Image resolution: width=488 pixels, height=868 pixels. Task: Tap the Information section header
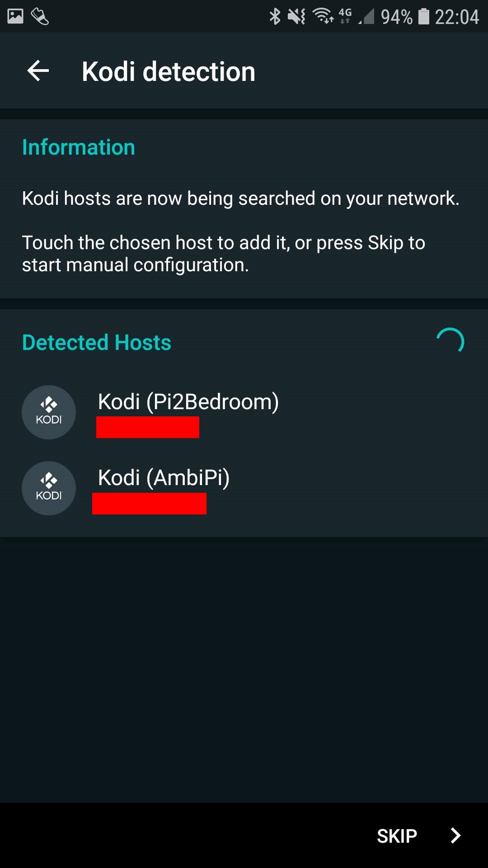coord(78,146)
